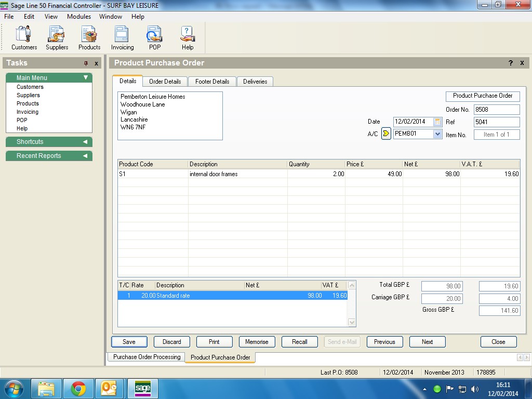The height and width of the screenshot is (399, 532).
Task: Open the Customers module toolbar icon
Action: pos(24,38)
